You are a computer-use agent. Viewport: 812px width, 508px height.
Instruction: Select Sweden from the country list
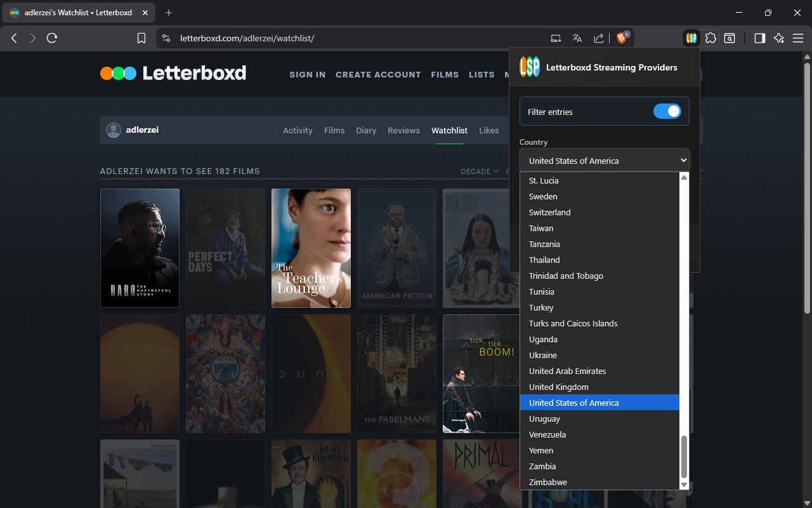(x=543, y=196)
